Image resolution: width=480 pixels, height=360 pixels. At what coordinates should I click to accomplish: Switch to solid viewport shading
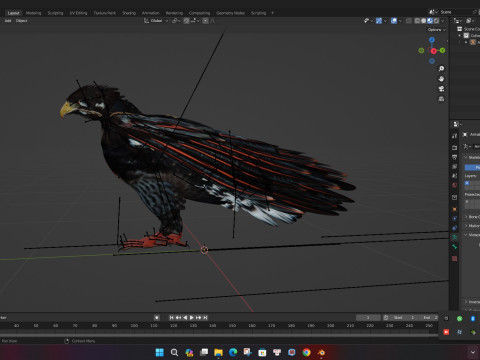(424, 21)
